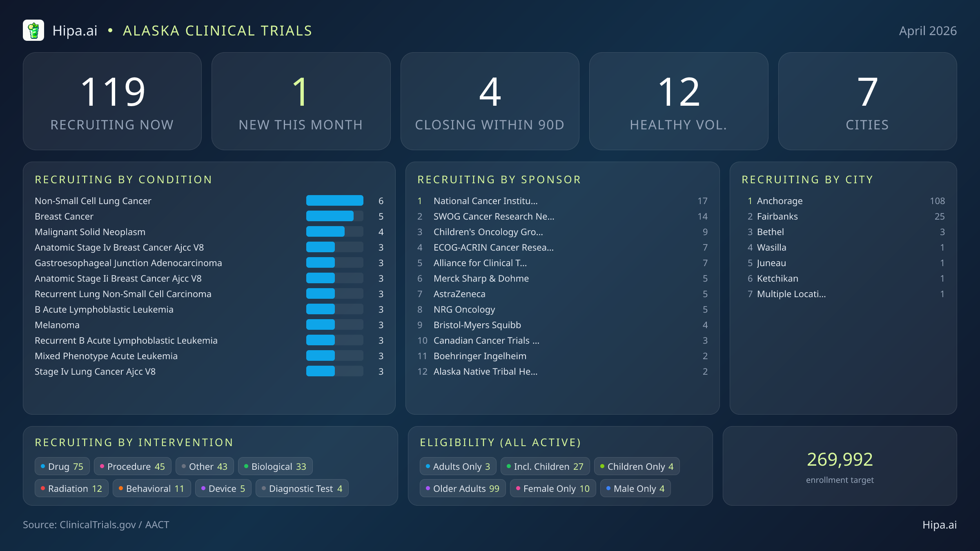
Task: Click the Hipa.ai brand name in header
Action: click(x=75, y=31)
